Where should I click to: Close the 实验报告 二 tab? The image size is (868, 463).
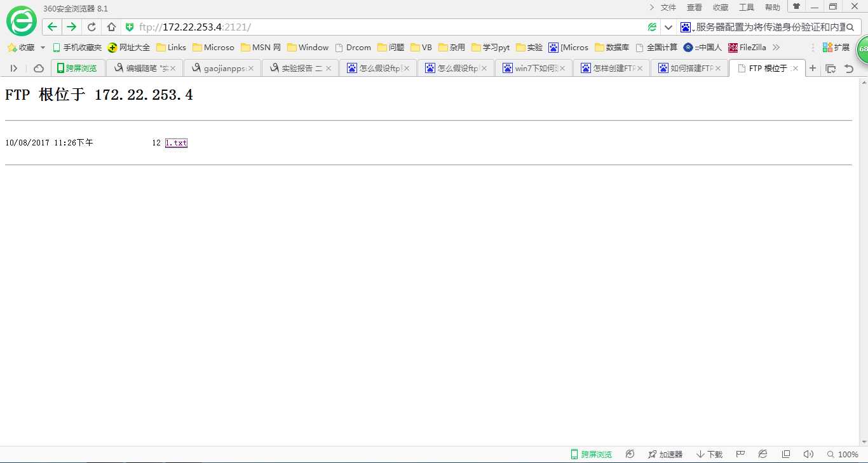click(329, 69)
